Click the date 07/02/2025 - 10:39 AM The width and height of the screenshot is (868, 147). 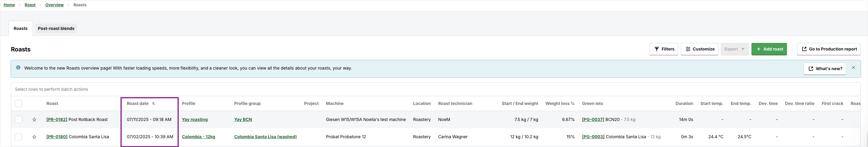[x=150, y=137]
